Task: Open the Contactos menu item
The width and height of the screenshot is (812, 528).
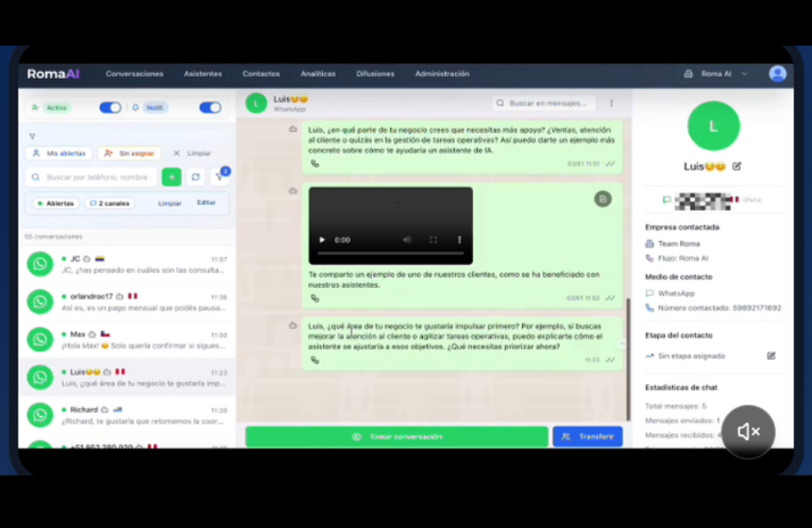Action: point(261,74)
